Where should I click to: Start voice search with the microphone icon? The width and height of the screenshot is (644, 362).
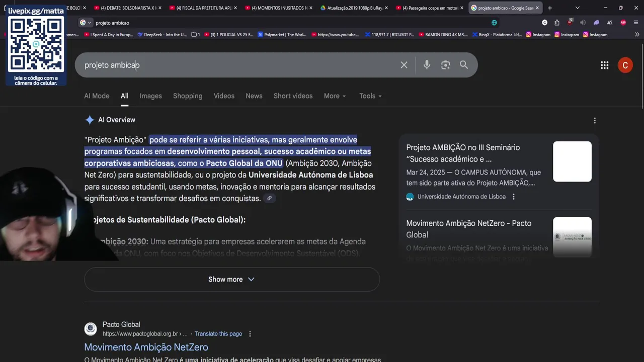point(427,65)
